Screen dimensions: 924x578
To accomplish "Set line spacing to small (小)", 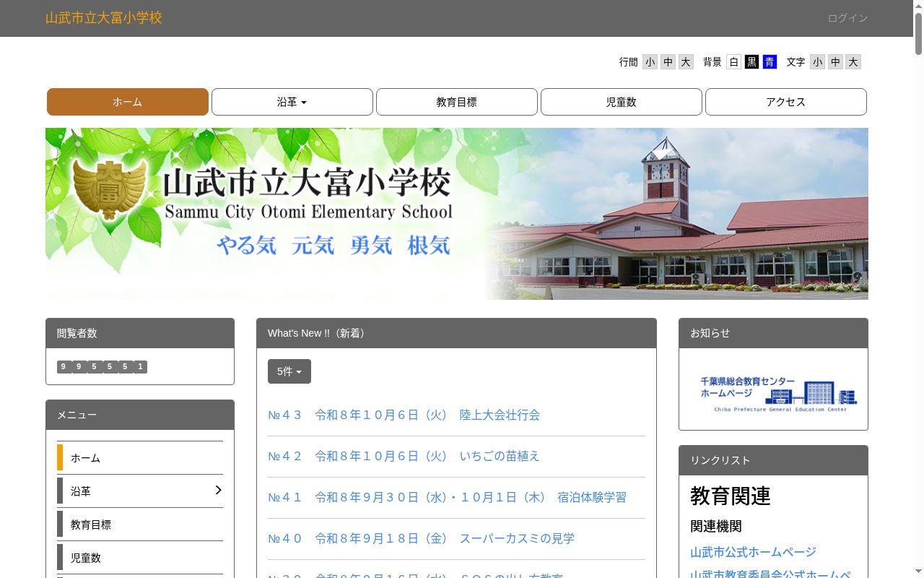I will [650, 62].
